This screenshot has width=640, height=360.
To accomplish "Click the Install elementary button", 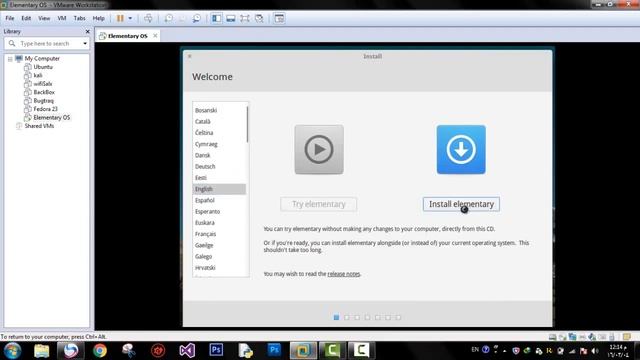I will coord(461,204).
